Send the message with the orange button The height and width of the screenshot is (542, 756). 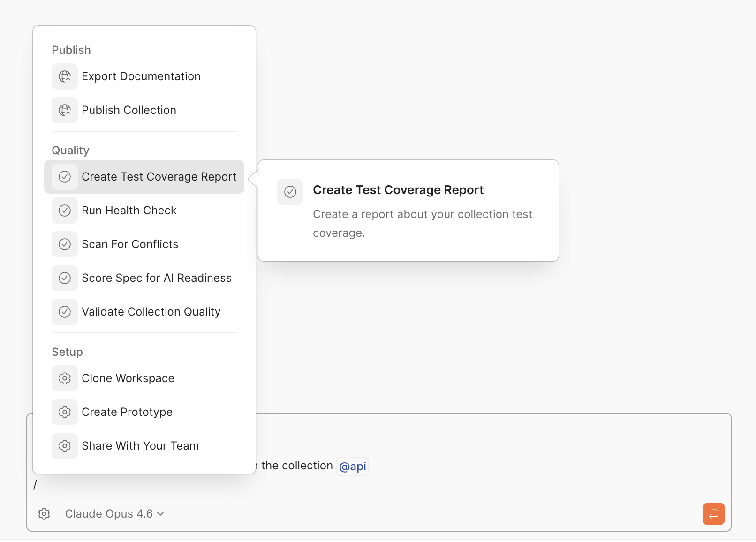coord(713,514)
